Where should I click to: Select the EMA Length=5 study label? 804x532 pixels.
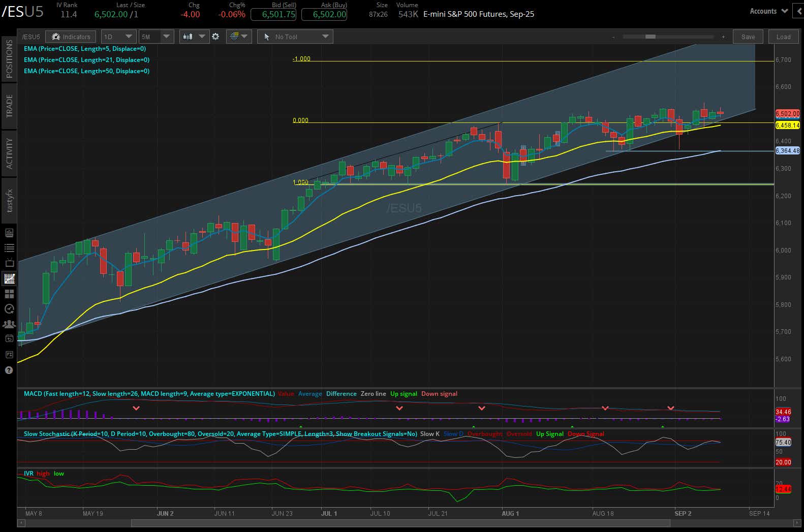pyautogui.click(x=85, y=49)
